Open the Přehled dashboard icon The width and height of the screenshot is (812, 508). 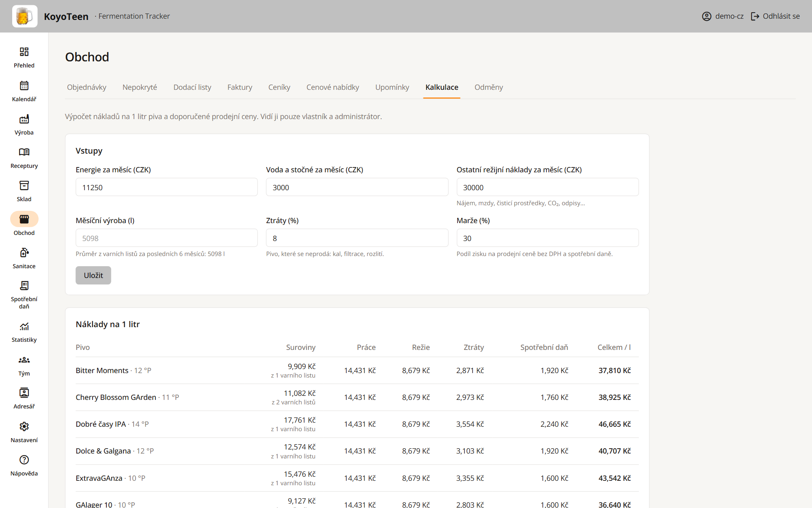coord(24,52)
